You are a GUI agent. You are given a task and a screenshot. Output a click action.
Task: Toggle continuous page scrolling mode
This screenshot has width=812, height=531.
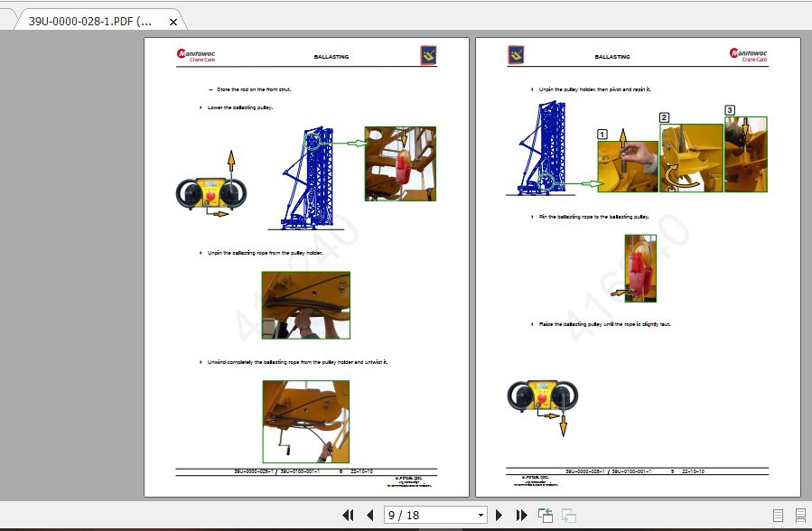point(800,515)
